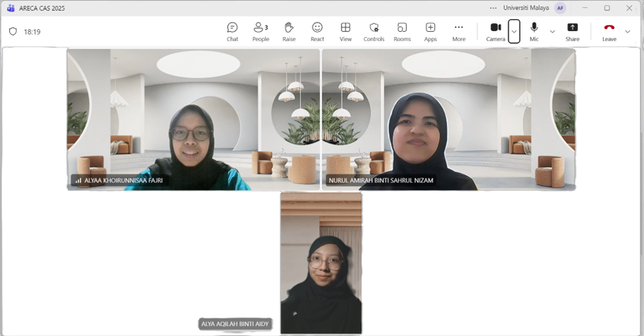644x336 pixels.
Task: Click the Teams logo in title bar
Action: click(11, 8)
